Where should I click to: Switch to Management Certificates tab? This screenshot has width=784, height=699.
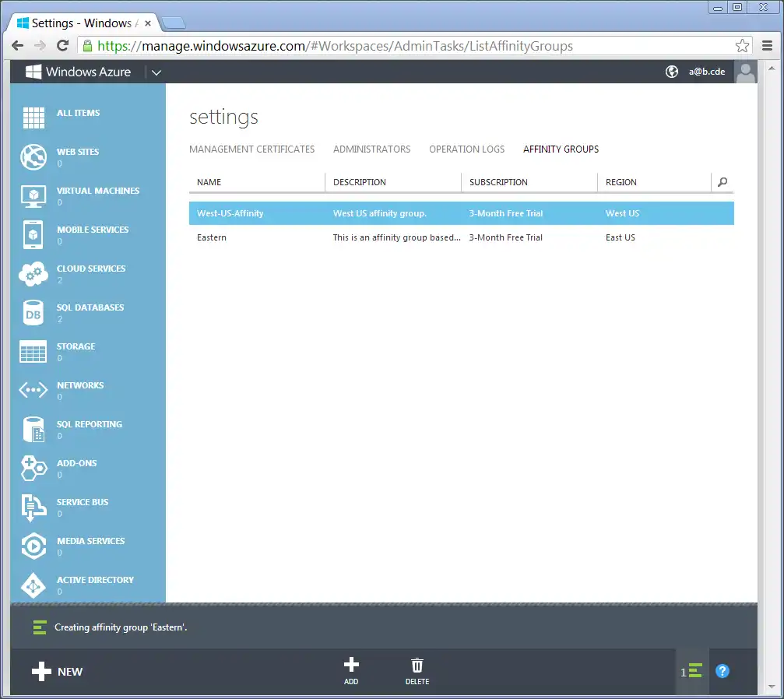[252, 149]
